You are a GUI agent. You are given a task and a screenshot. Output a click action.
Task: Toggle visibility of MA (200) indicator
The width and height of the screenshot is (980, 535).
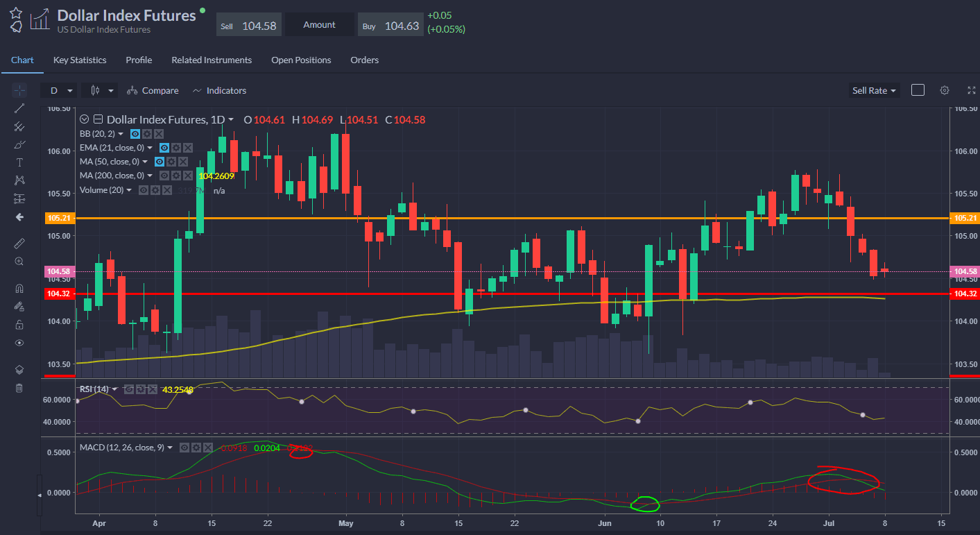pos(164,176)
